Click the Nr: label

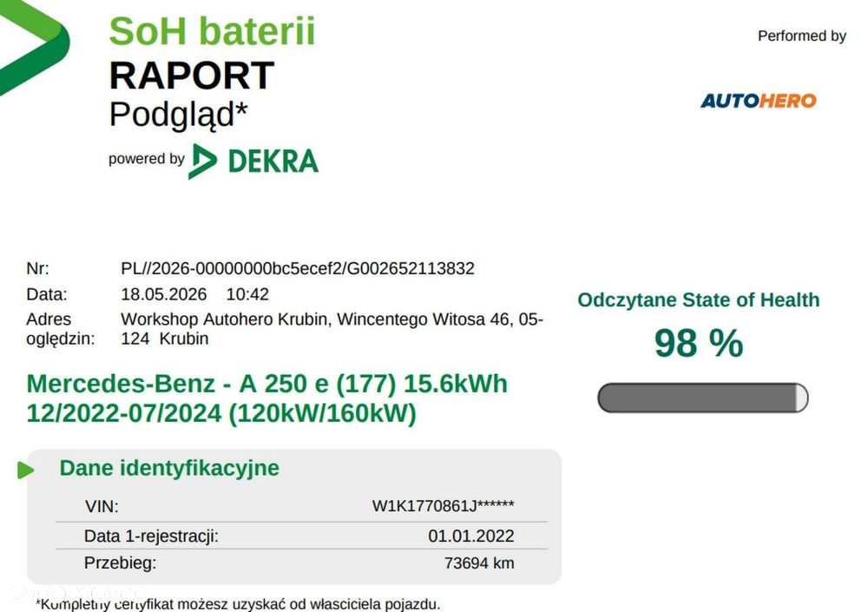click(37, 268)
